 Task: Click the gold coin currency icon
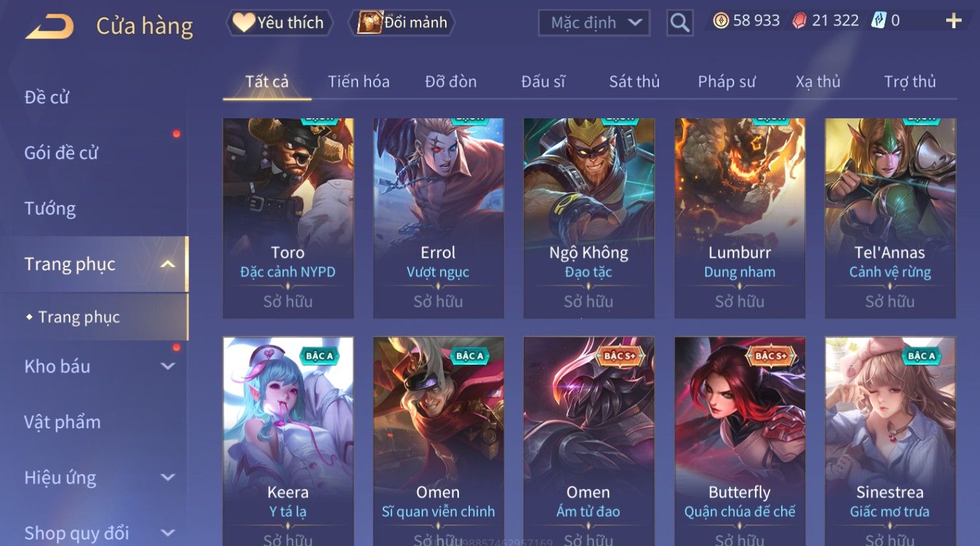point(721,21)
